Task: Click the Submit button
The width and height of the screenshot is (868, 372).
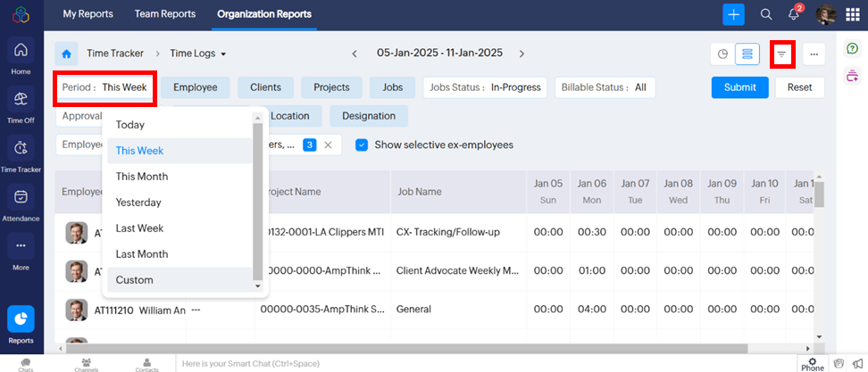Action: coord(739,87)
